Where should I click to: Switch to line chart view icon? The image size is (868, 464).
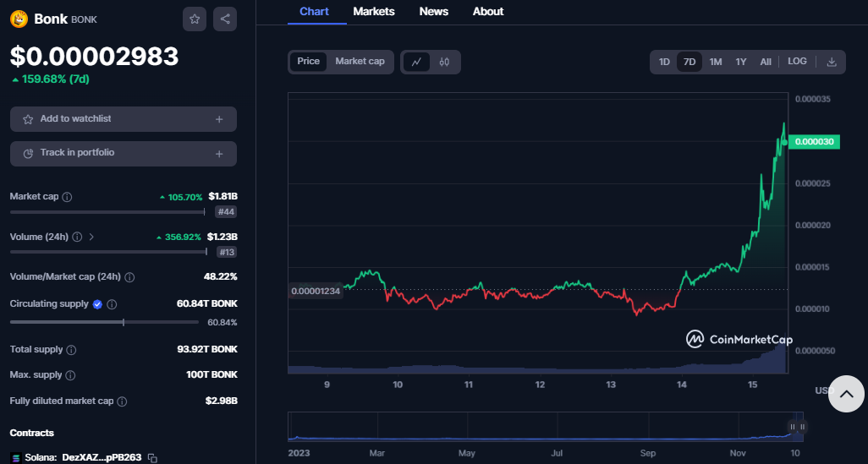pyautogui.click(x=416, y=62)
